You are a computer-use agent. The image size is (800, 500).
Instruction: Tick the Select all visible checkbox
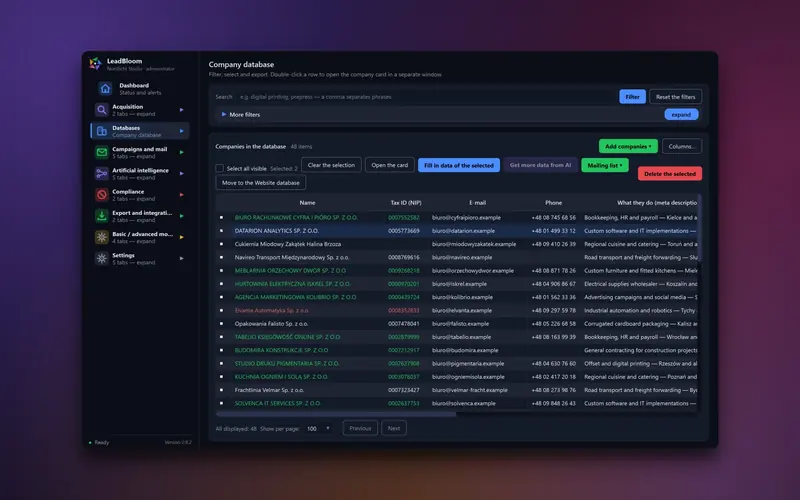(219, 168)
